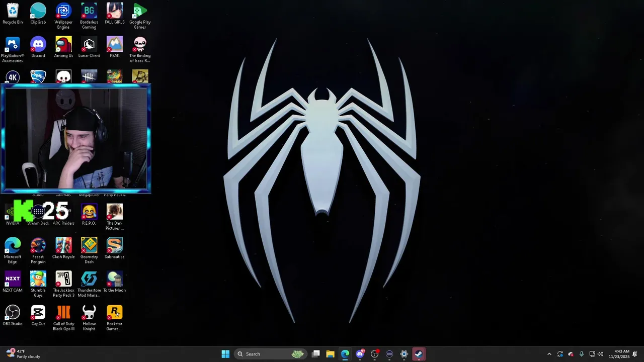Launch The Binding of Isaac shortcut
Image resolution: width=644 pixels, height=362 pixels.
click(x=140, y=50)
